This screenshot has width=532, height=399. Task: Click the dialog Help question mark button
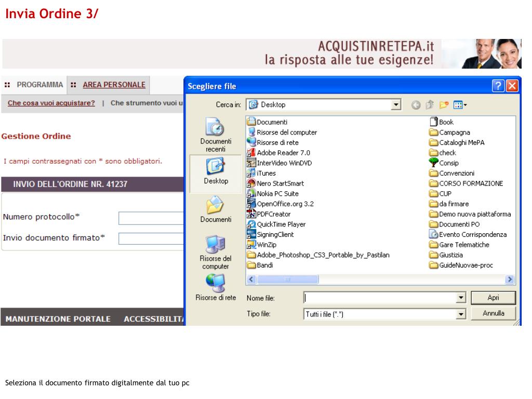click(498, 86)
